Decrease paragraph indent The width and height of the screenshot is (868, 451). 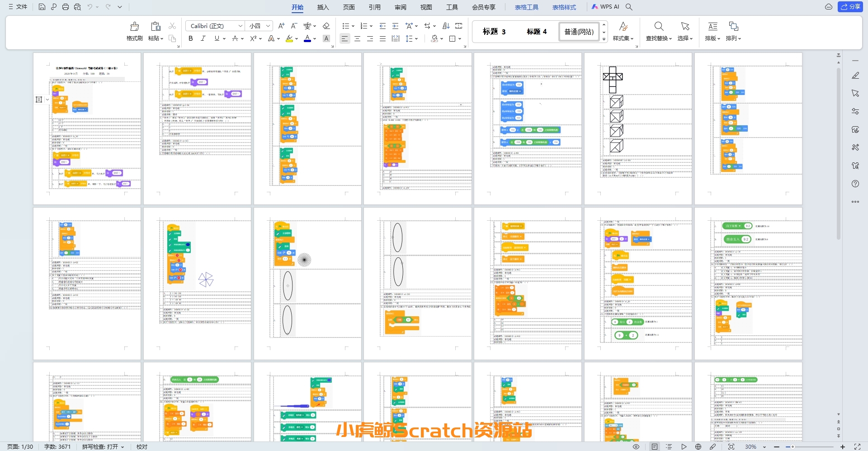pyautogui.click(x=383, y=26)
